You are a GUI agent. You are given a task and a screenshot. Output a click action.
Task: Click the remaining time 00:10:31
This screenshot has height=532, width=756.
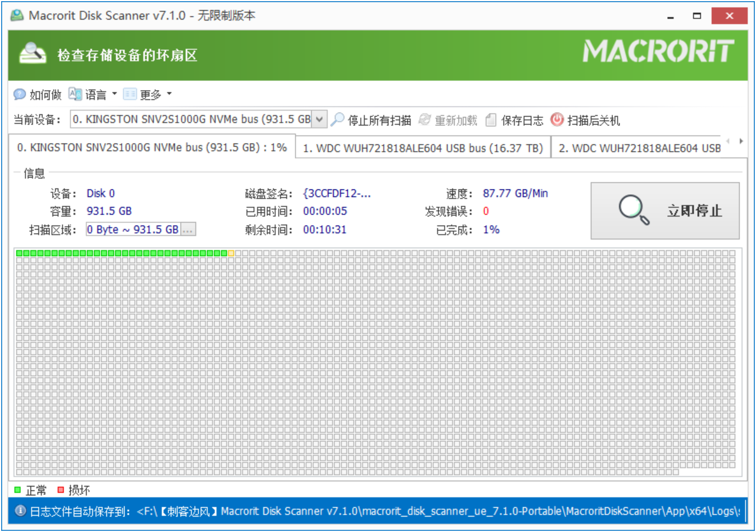click(325, 230)
